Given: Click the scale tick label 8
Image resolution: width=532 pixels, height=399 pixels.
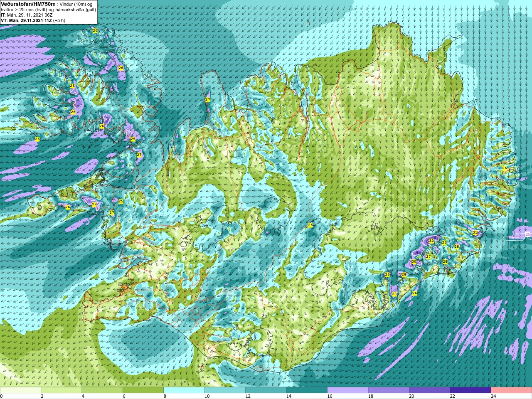Looking at the screenshot, I should point(165,396).
